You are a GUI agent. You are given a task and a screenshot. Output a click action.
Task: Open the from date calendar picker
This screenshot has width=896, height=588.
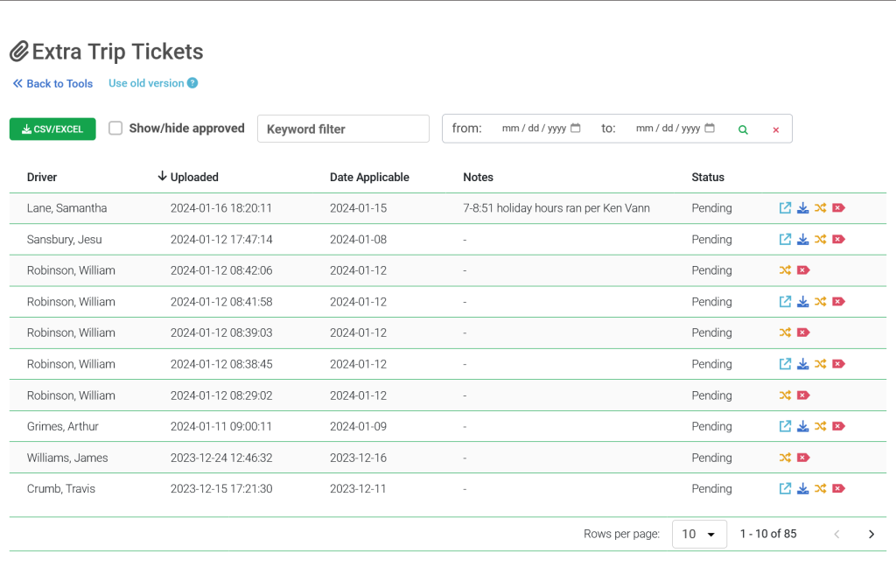click(575, 128)
